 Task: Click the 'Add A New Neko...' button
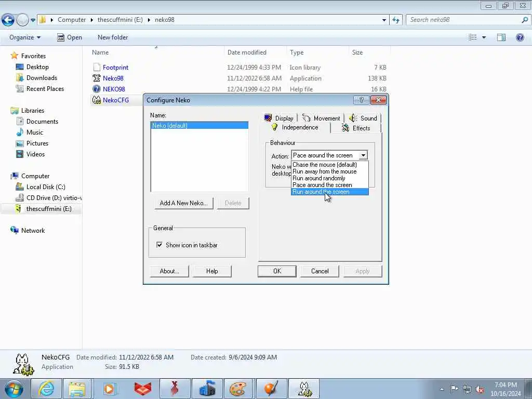183,203
